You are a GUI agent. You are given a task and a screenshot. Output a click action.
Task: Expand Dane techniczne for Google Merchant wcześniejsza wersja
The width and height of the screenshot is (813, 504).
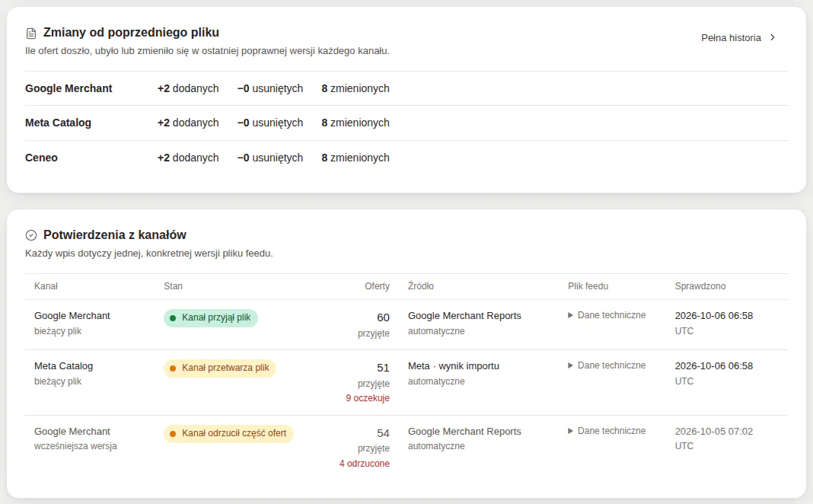click(x=607, y=431)
